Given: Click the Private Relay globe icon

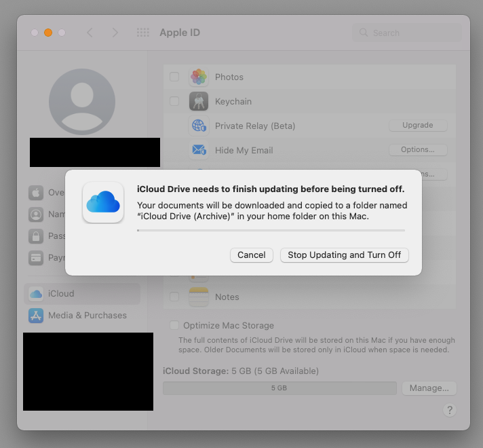Looking at the screenshot, I should pyautogui.click(x=199, y=126).
